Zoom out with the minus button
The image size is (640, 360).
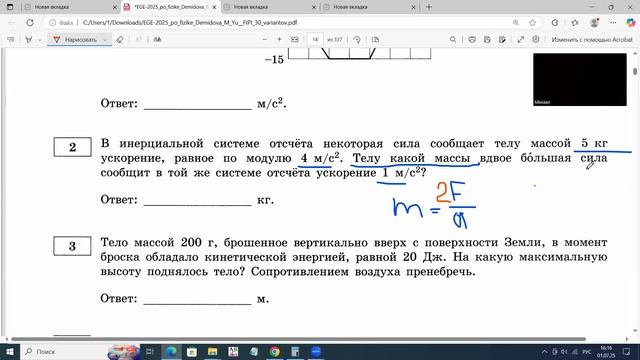pyautogui.click(x=264, y=40)
